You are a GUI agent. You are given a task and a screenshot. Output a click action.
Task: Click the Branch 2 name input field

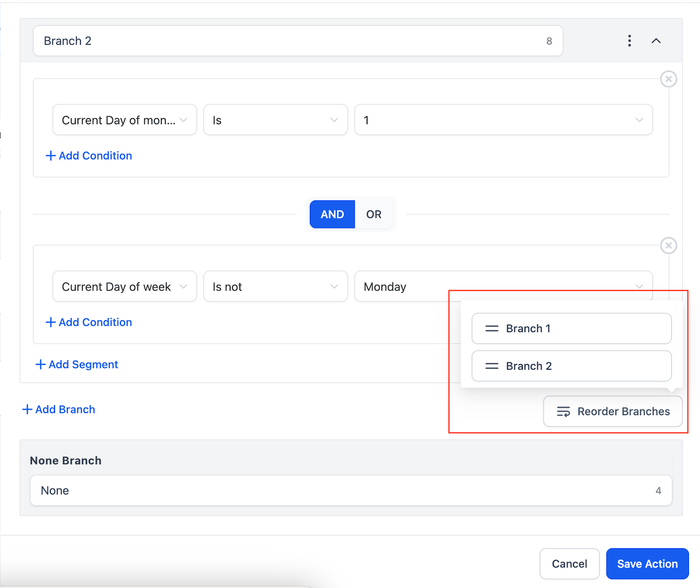[298, 41]
